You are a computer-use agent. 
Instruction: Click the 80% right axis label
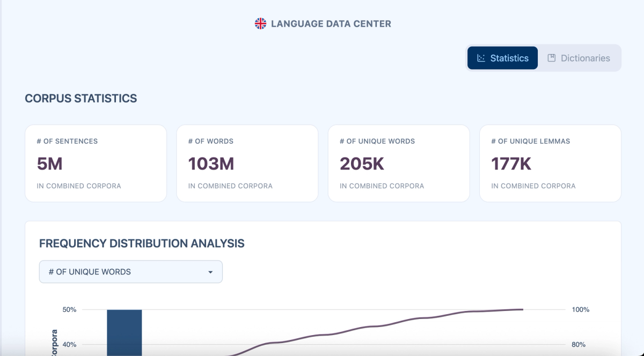(580, 345)
